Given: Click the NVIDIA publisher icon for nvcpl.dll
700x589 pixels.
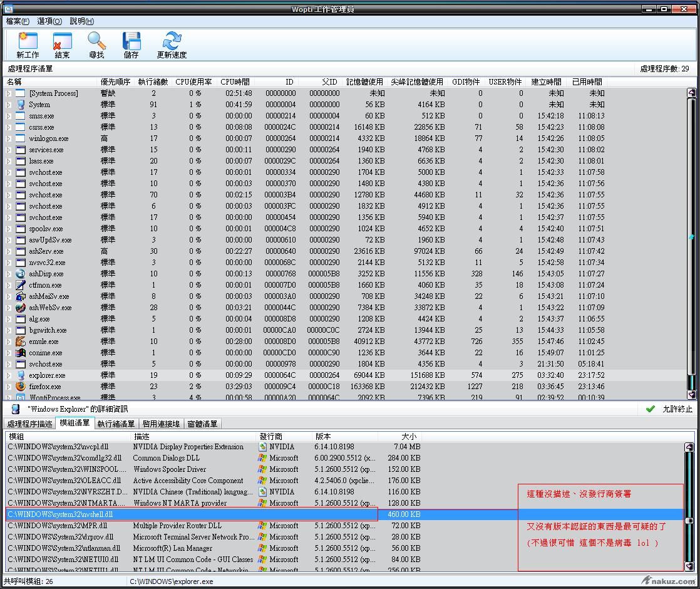Looking at the screenshot, I should pyautogui.click(x=262, y=446).
